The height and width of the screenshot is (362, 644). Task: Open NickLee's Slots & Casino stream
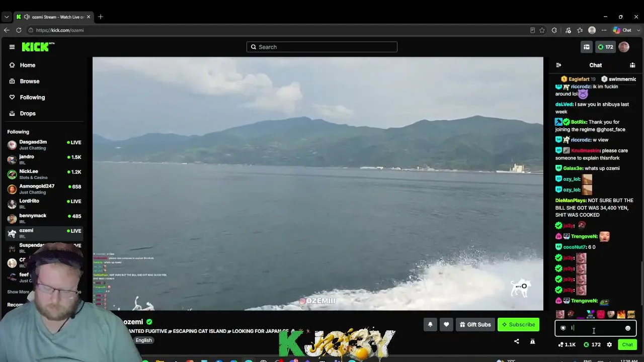[x=44, y=174]
